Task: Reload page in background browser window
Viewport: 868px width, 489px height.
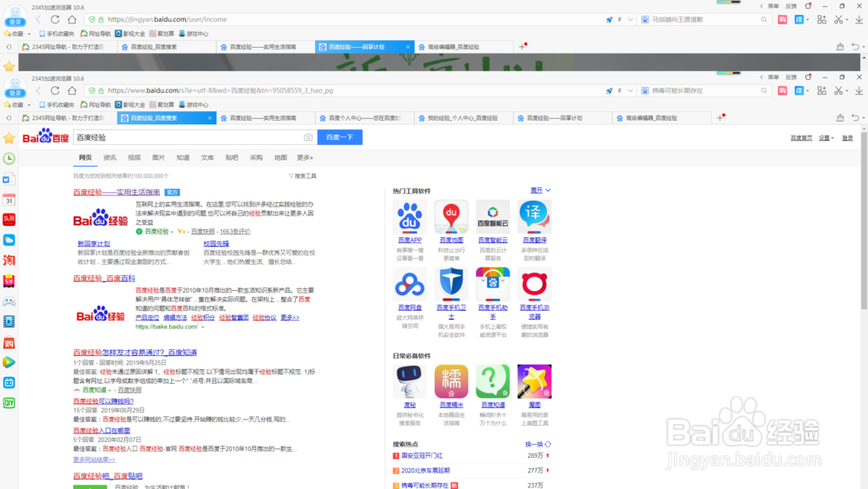Action: (x=55, y=19)
